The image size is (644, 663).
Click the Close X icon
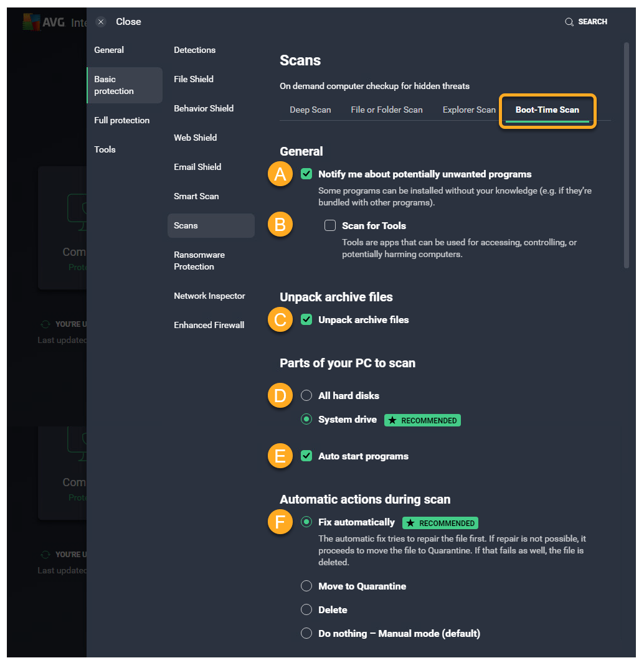pos(101,22)
